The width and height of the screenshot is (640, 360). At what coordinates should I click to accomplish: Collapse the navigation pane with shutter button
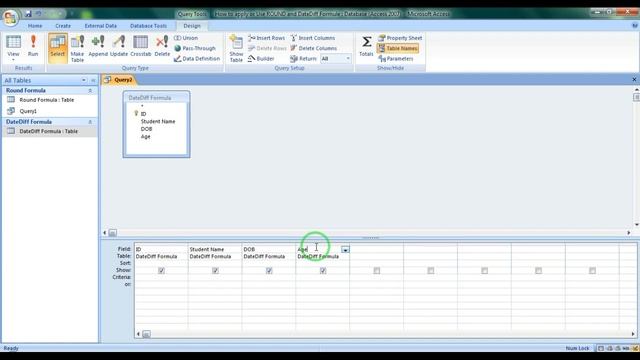93,80
